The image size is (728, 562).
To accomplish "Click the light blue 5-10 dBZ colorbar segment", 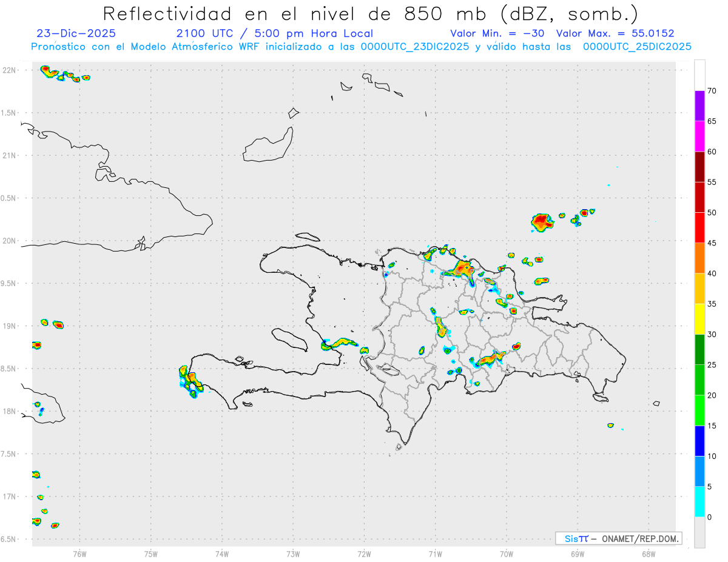I will point(699,472).
